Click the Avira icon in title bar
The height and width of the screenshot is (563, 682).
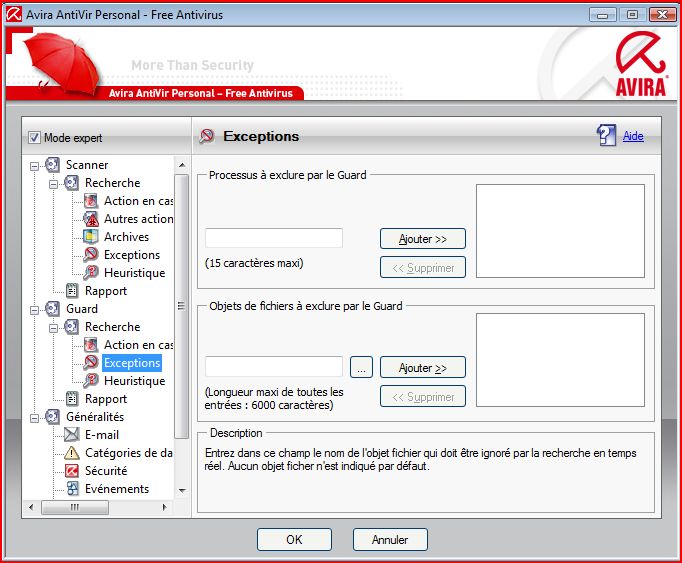pos(13,14)
